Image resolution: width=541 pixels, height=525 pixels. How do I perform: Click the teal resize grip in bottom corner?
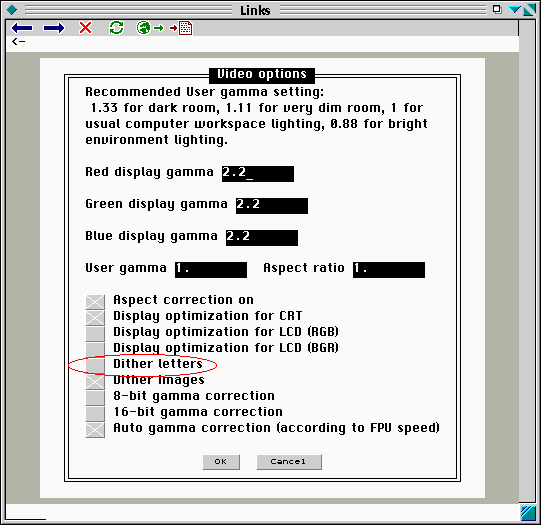528,513
